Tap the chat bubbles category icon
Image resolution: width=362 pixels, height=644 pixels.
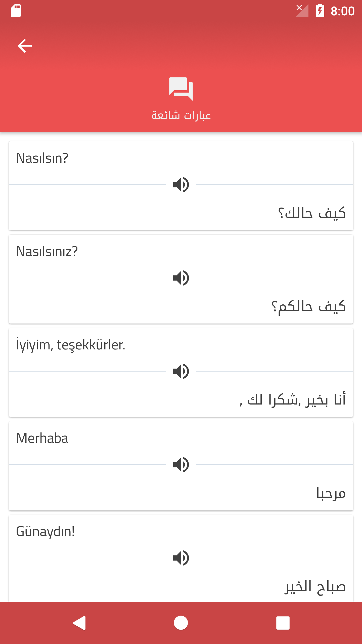181,89
